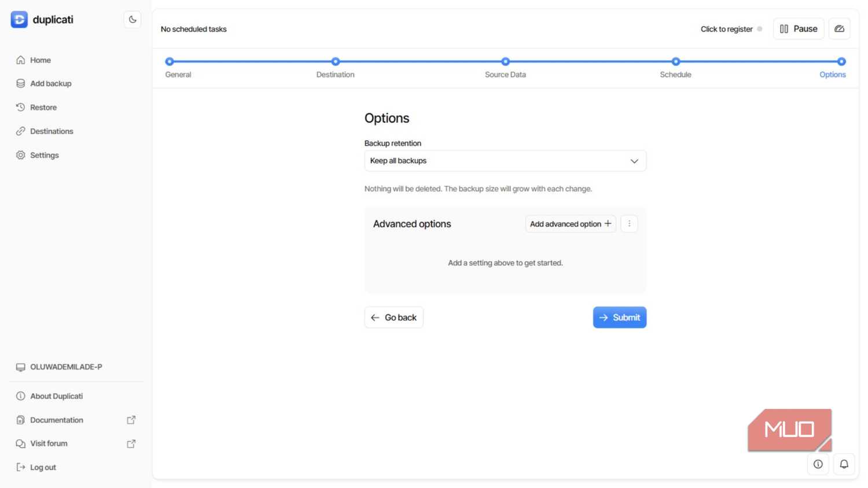Image resolution: width=868 pixels, height=488 pixels.
Task: Click the Visit forum external link icon
Action: [131, 443]
